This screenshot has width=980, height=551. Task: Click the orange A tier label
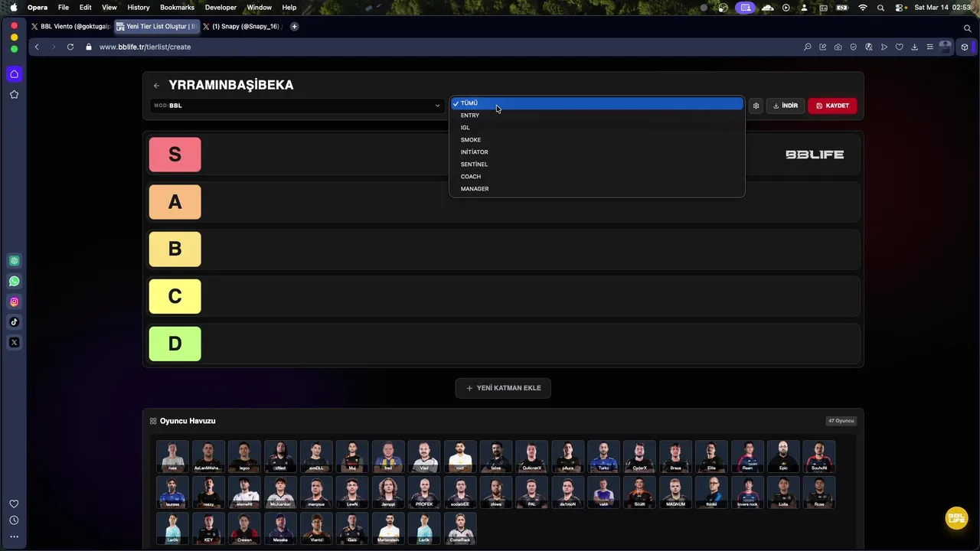175,202
